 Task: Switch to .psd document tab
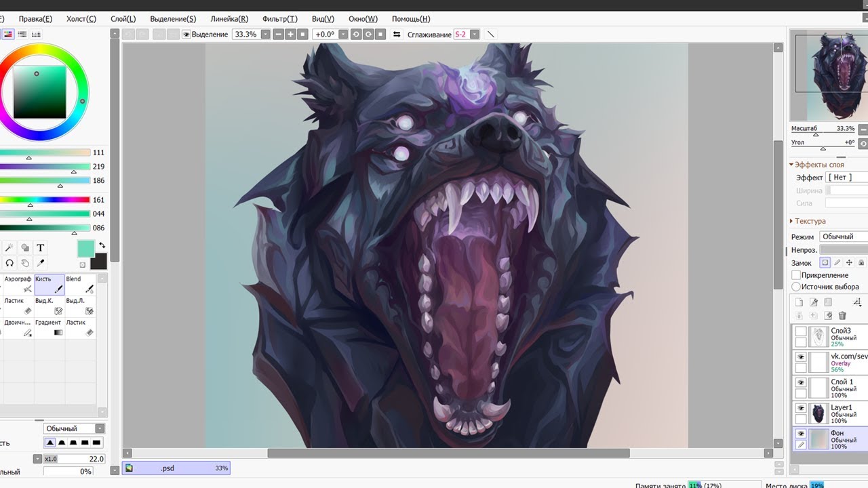point(176,468)
